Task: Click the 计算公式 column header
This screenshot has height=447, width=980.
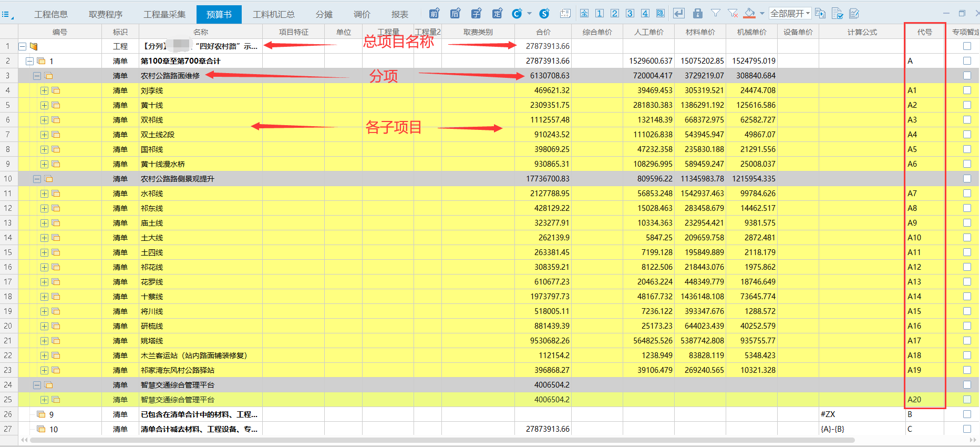Action: point(862,32)
